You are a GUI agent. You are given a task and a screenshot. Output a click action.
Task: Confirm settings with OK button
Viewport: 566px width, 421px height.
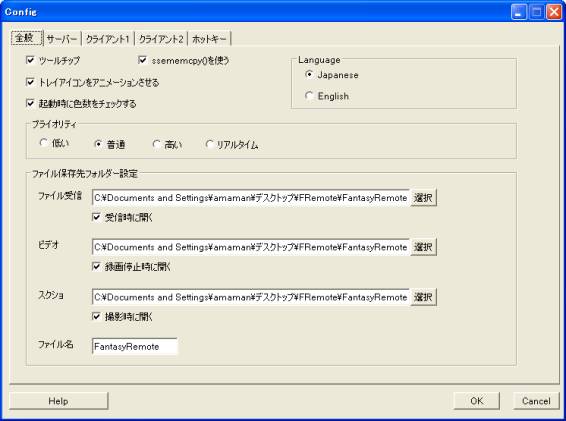(x=476, y=401)
